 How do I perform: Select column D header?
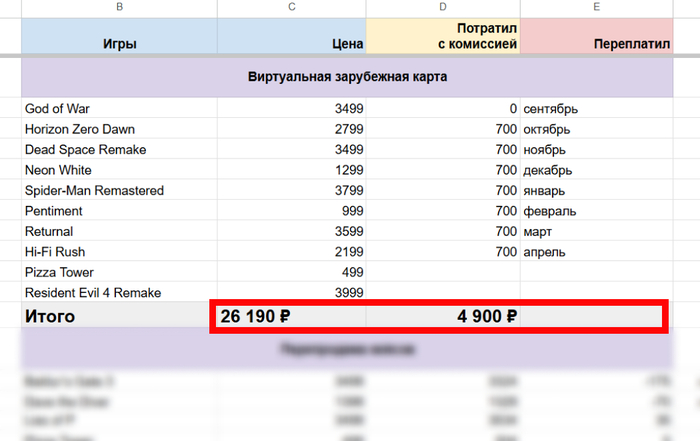(x=443, y=8)
